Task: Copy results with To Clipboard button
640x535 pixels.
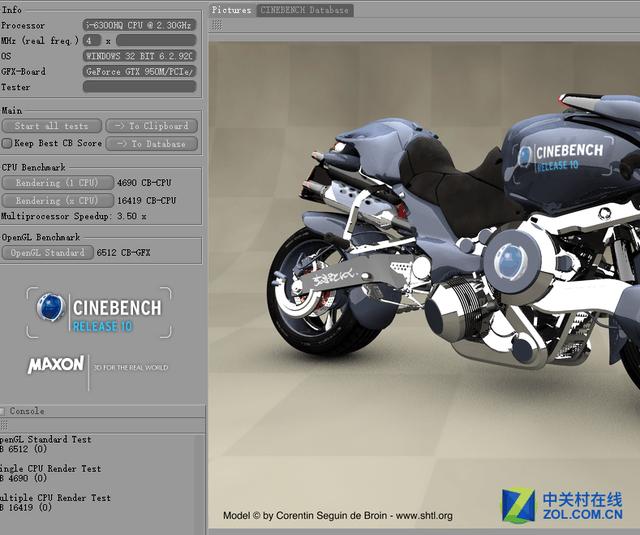Action: pyautogui.click(x=152, y=126)
